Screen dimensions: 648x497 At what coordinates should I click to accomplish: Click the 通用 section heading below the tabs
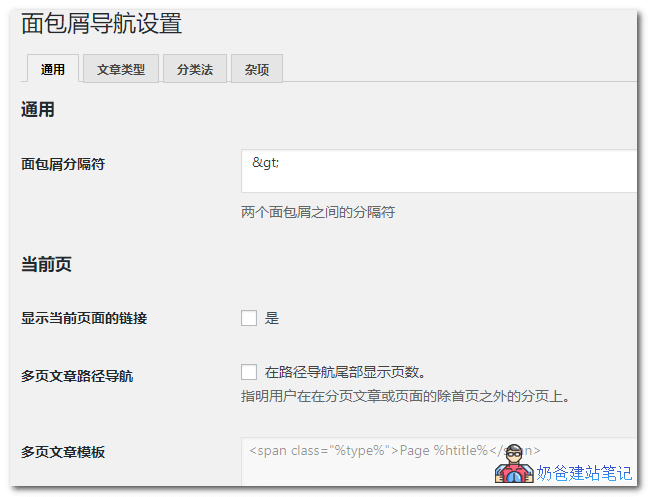point(38,110)
